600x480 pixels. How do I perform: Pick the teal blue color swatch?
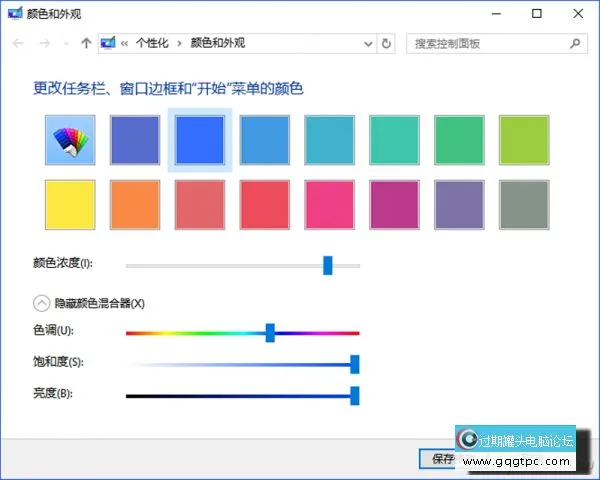pos(329,140)
